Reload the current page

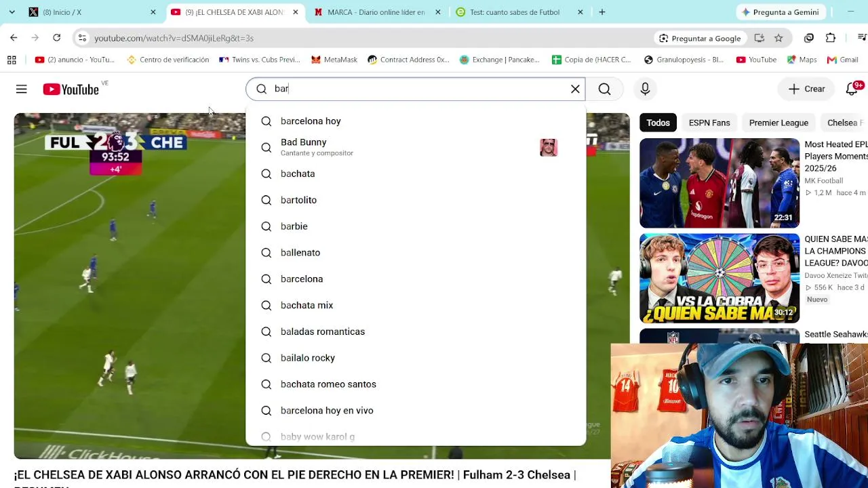point(57,38)
